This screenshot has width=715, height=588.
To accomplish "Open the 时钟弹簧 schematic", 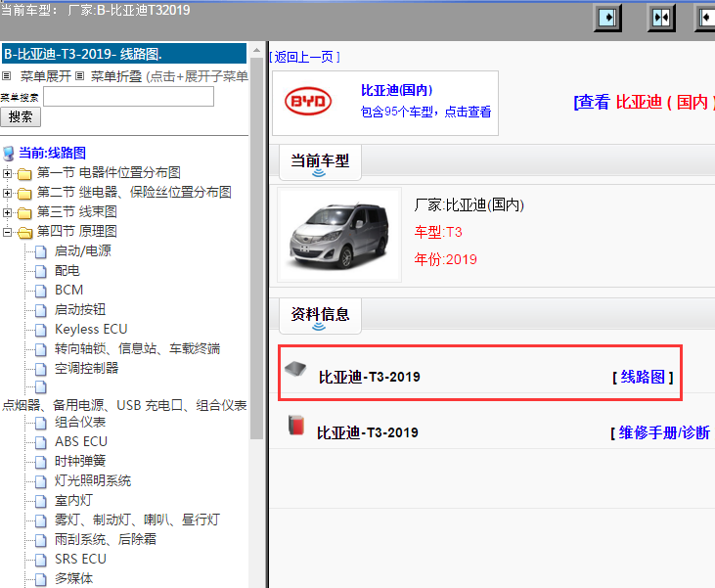I will (80, 461).
